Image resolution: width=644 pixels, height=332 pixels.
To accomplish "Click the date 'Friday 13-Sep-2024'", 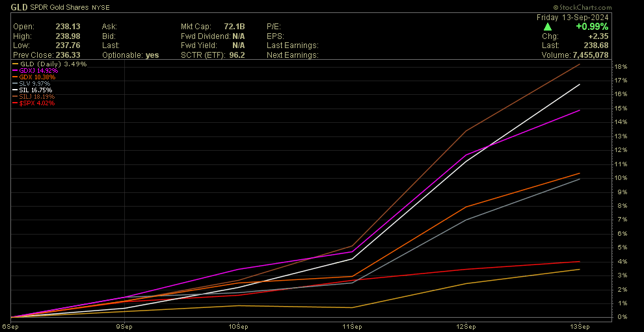I will (x=572, y=18).
